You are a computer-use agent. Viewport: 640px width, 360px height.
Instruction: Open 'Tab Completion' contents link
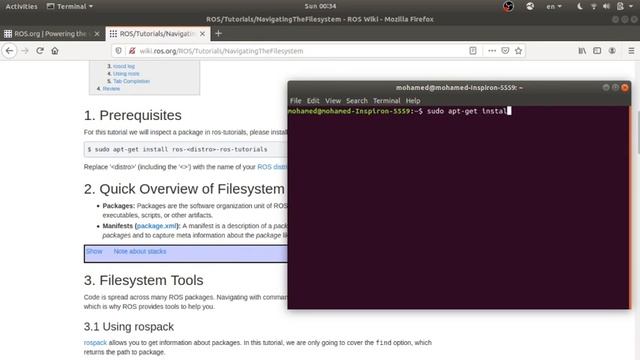tap(131, 81)
